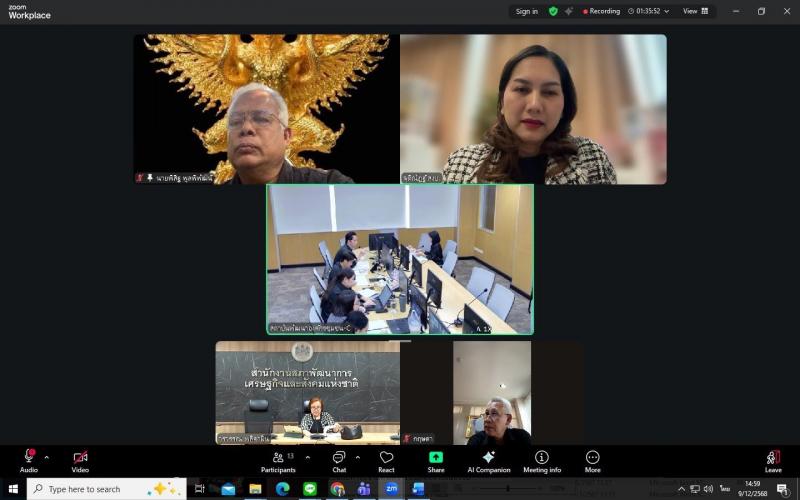The image size is (800, 500).
Task: Open the Participants panel
Action: tap(278, 461)
